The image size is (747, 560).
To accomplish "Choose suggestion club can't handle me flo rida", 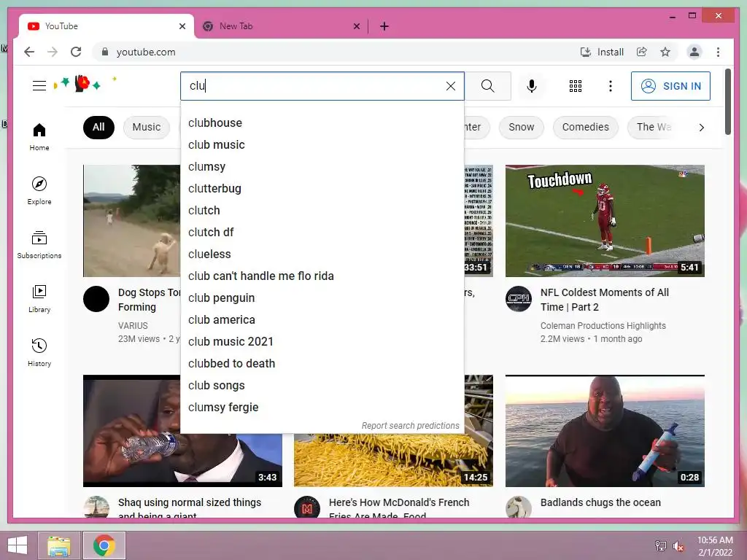I will pos(322,276).
